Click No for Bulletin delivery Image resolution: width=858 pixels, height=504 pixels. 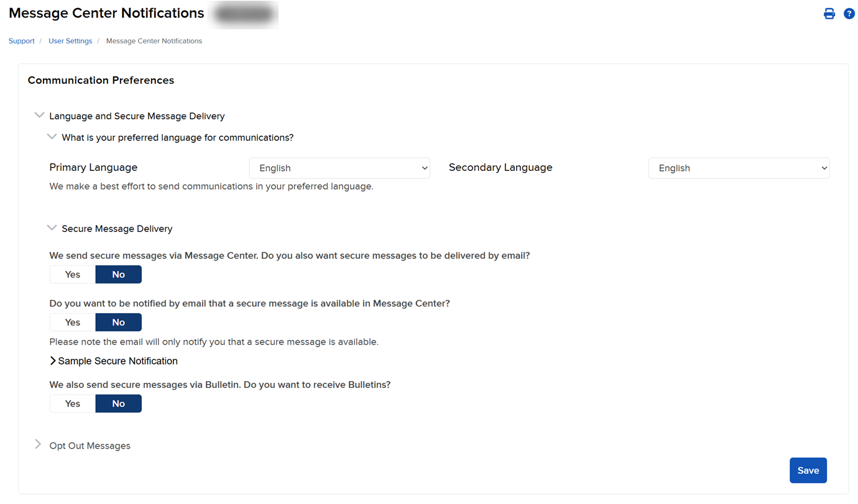(118, 403)
